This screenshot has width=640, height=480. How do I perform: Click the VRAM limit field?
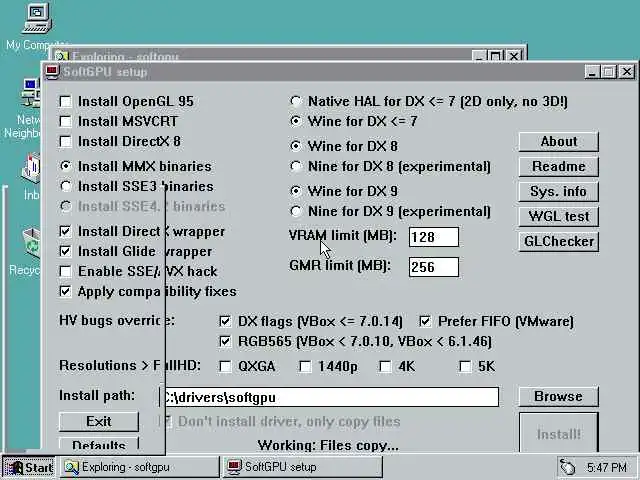pos(434,237)
